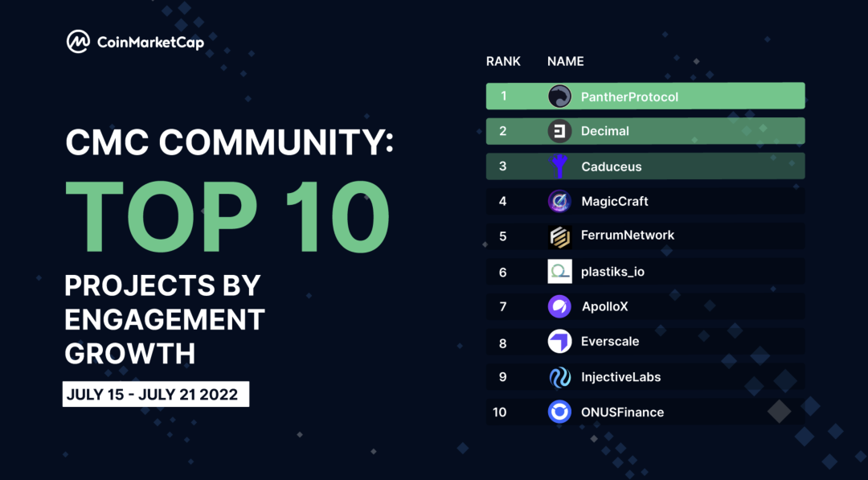Click the CoinMarketCap brand text
The image size is (868, 480).
150,43
